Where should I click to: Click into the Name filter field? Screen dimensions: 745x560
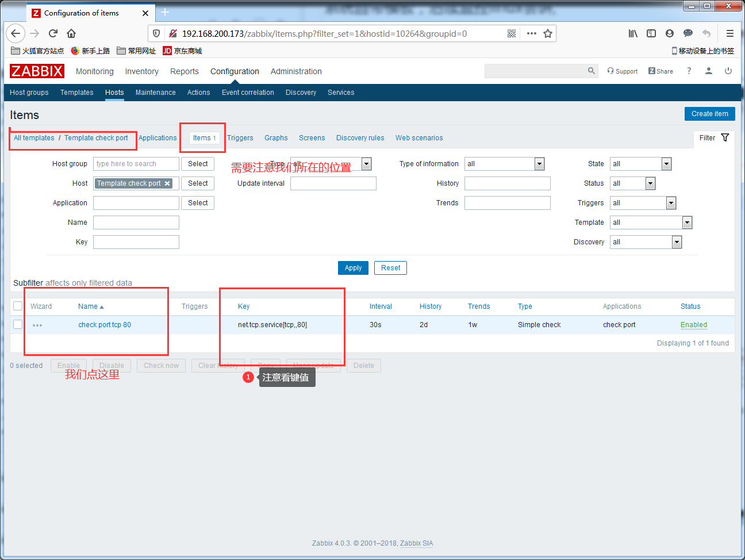(136, 223)
